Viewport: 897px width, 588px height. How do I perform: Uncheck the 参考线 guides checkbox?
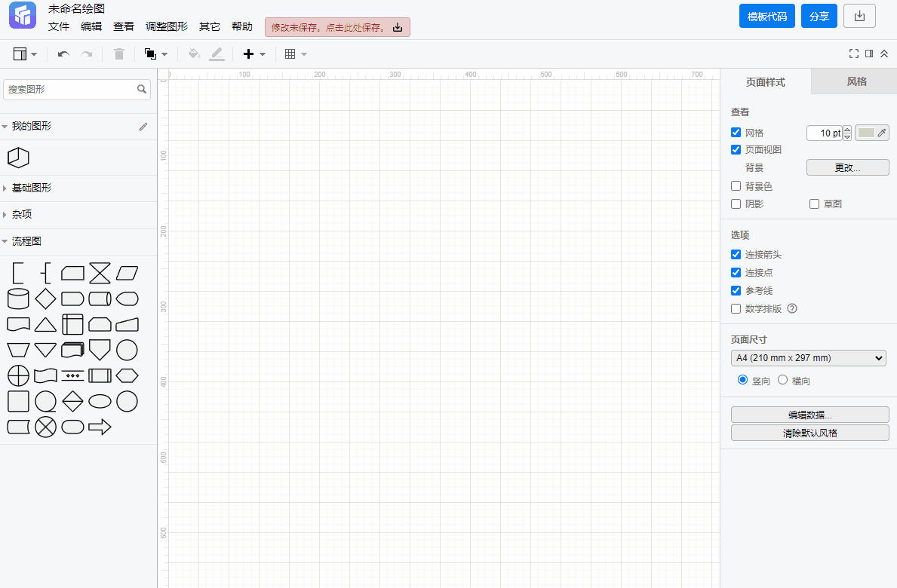[x=736, y=291]
